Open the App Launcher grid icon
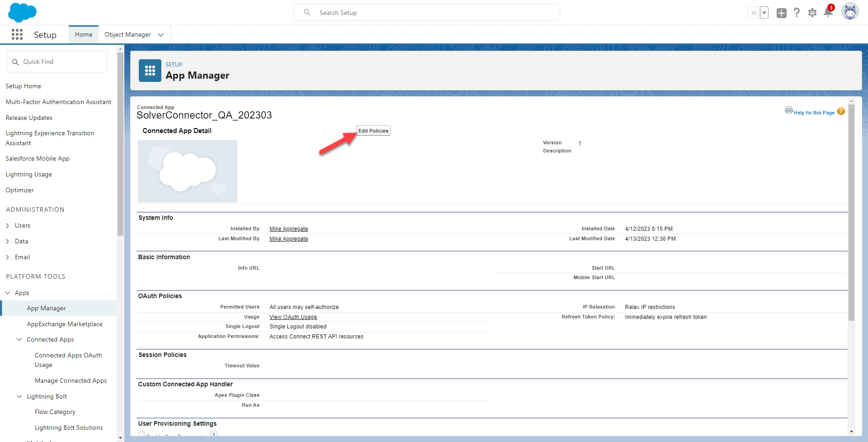 click(17, 35)
